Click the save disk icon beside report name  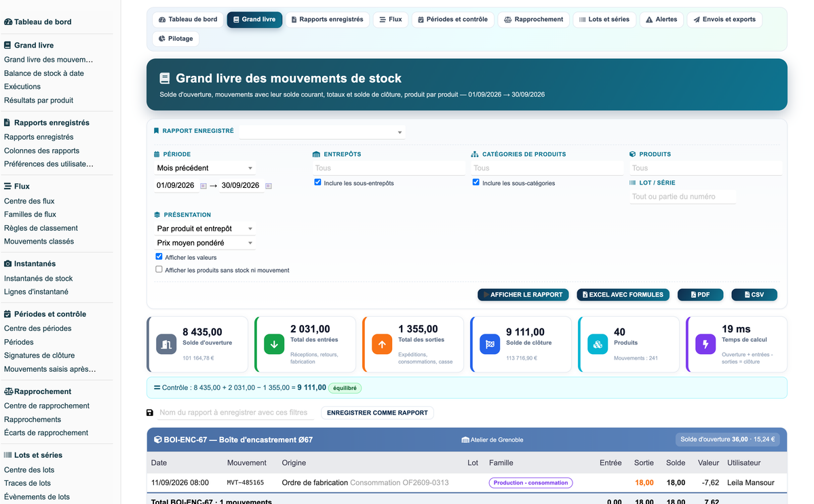tap(150, 412)
